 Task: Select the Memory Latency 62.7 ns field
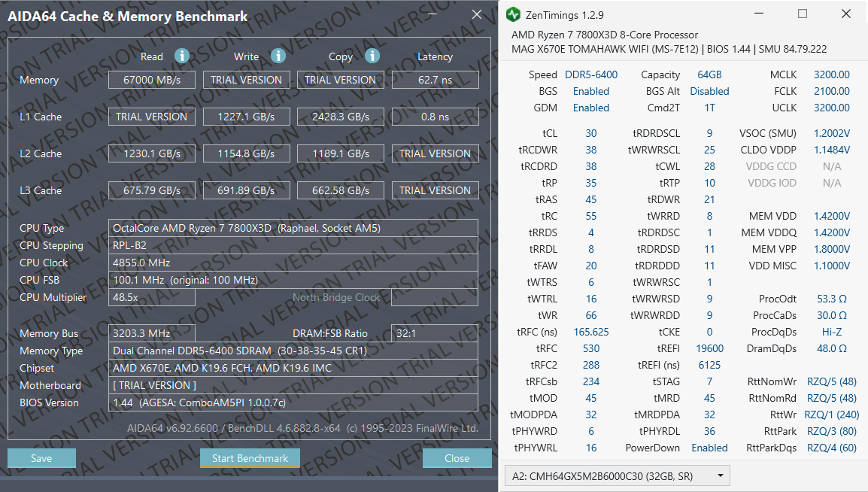point(435,80)
